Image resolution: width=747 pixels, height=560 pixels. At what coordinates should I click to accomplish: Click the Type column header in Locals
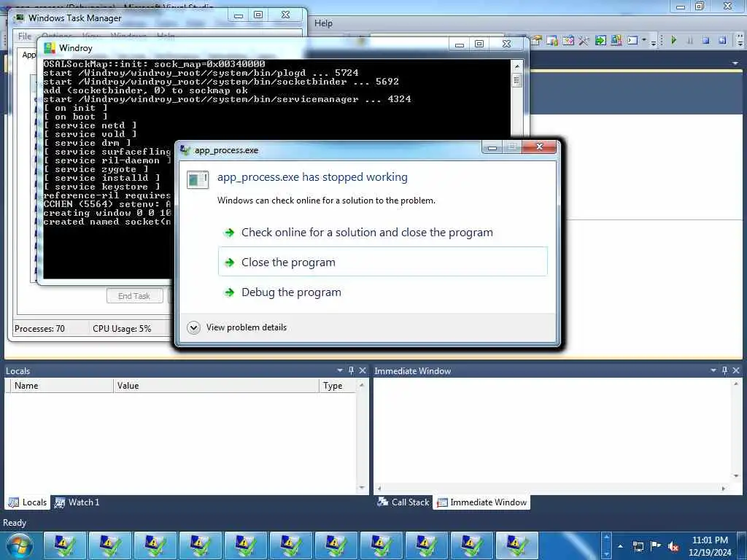pos(337,386)
